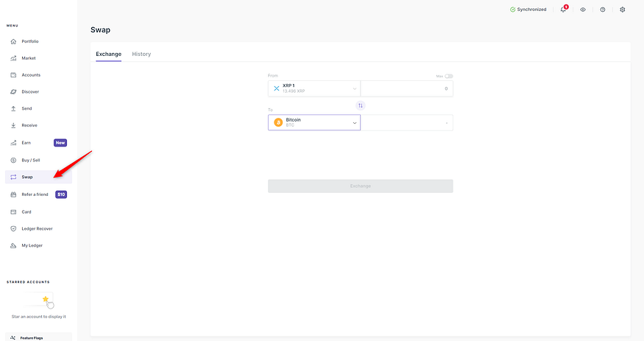The width and height of the screenshot is (644, 341).
Task: Click the Bitcoin dropdown chevron arrow
Action: [355, 123]
